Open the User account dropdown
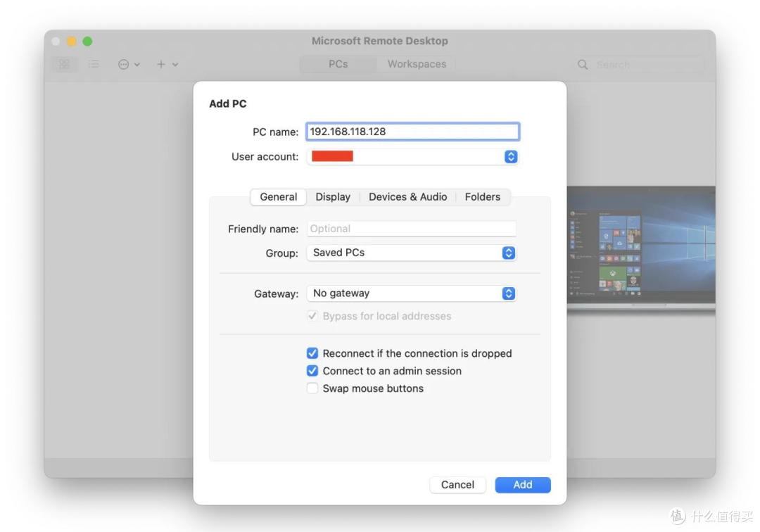This screenshot has height=532, width=760. [412, 156]
